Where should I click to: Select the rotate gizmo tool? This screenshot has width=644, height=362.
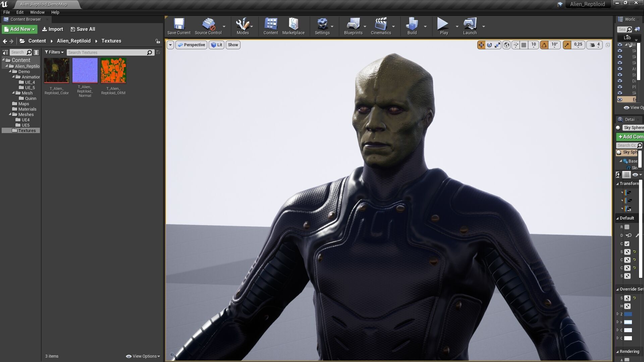(489, 45)
